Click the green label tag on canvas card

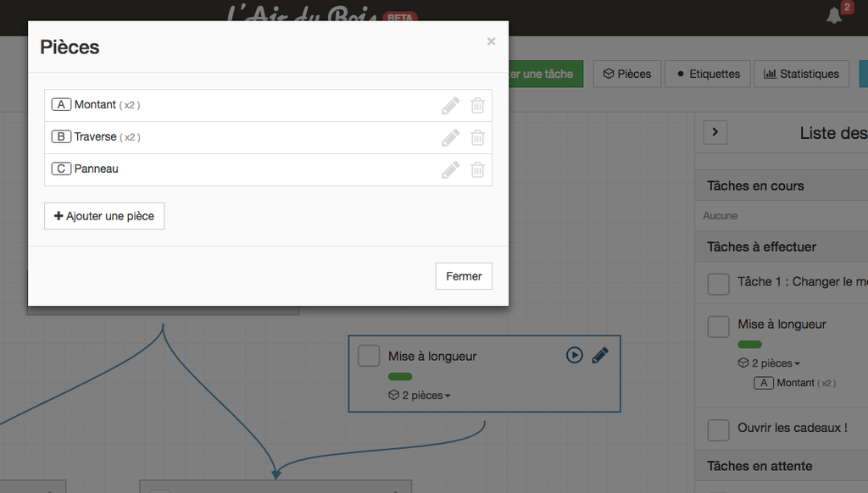click(x=400, y=377)
